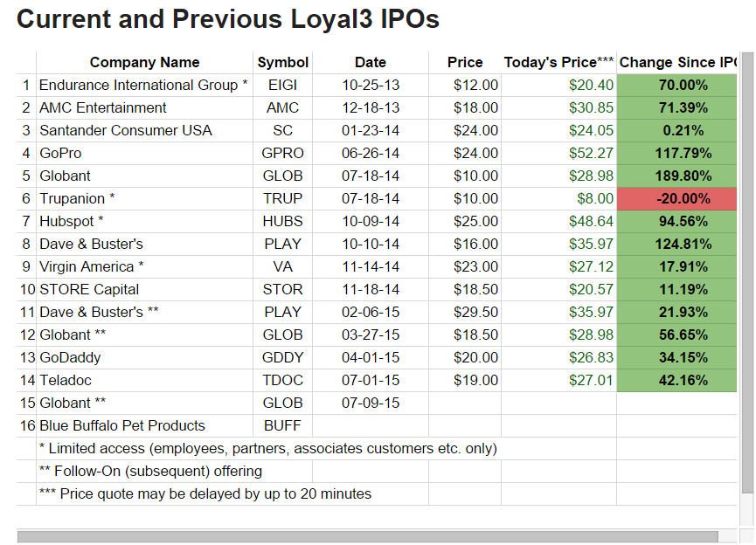The image size is (756, 545).
Task: Click the vertical scrollbar thumb beside the table
Action: tap(747, 273)
